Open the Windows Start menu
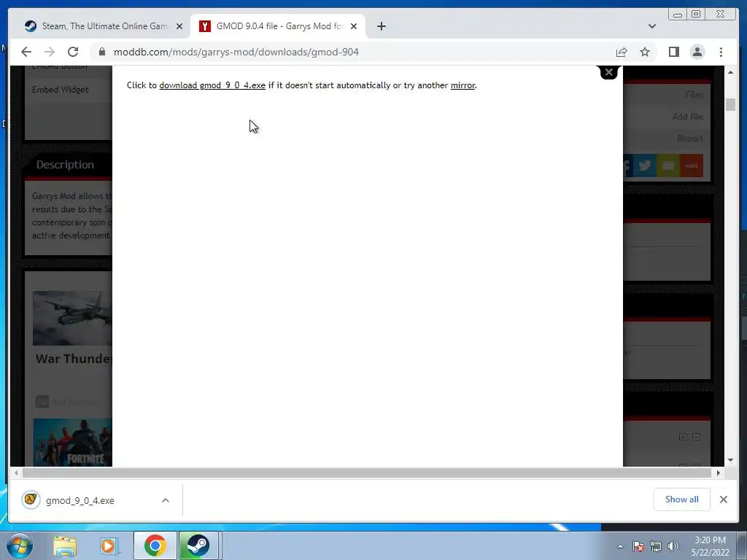The width and height of the screenshot is (747, 560). pos(20,545)
